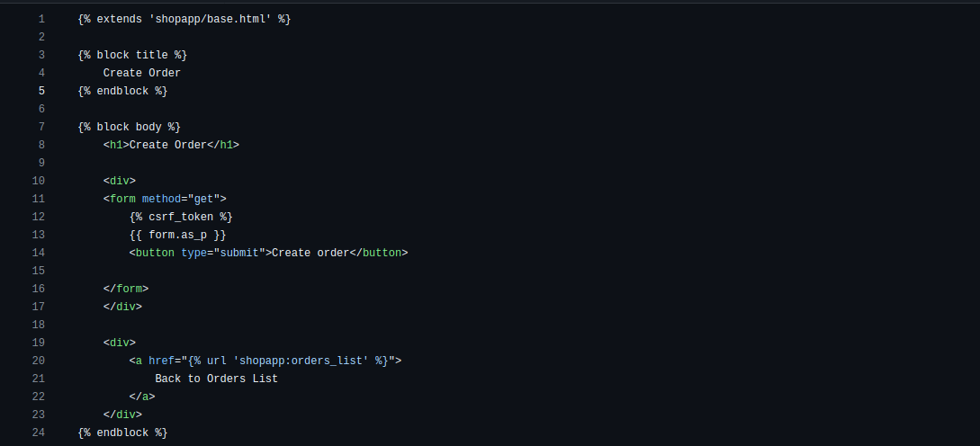This screenshot has height=446, width=980.
Task: Place cursor on closing form tag
Action: click(x=126, y=289)
